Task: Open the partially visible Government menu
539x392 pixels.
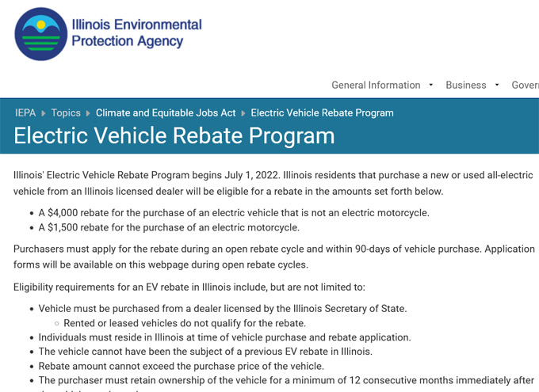Action: pos(525,85)
